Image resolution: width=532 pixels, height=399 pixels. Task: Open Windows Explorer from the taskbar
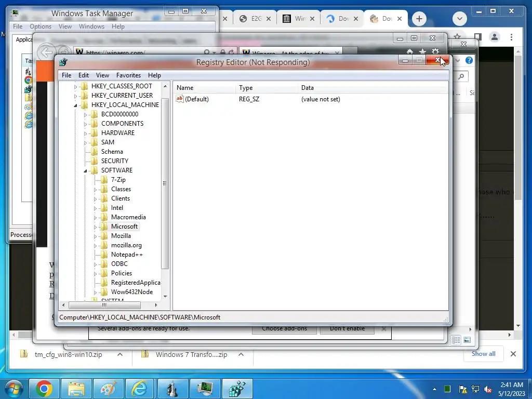(x=76, y=389)
